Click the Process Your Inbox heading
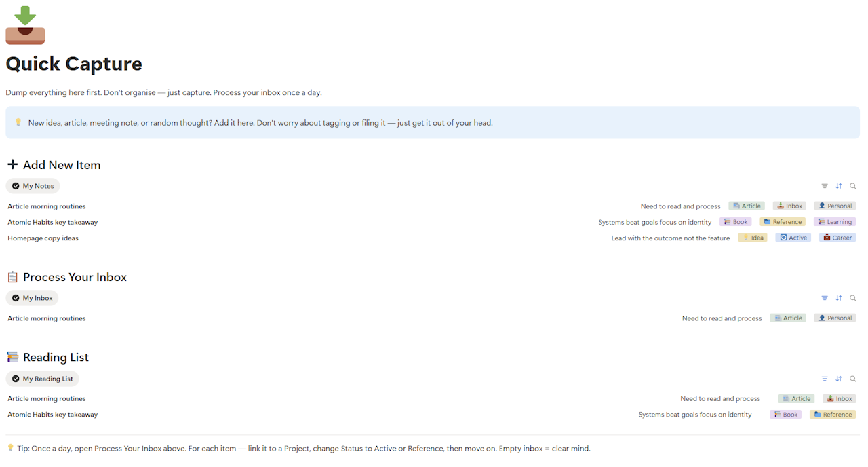The width and height of the screenshot is (868, 467). point(75,277)
